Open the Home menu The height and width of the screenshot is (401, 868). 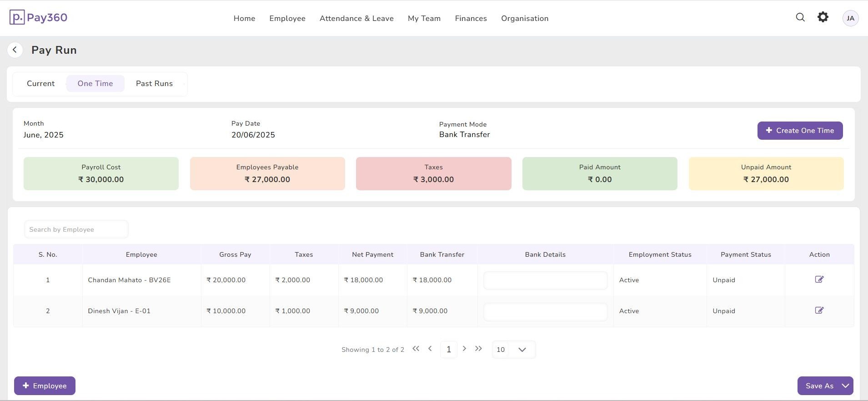tap(244, 18)
